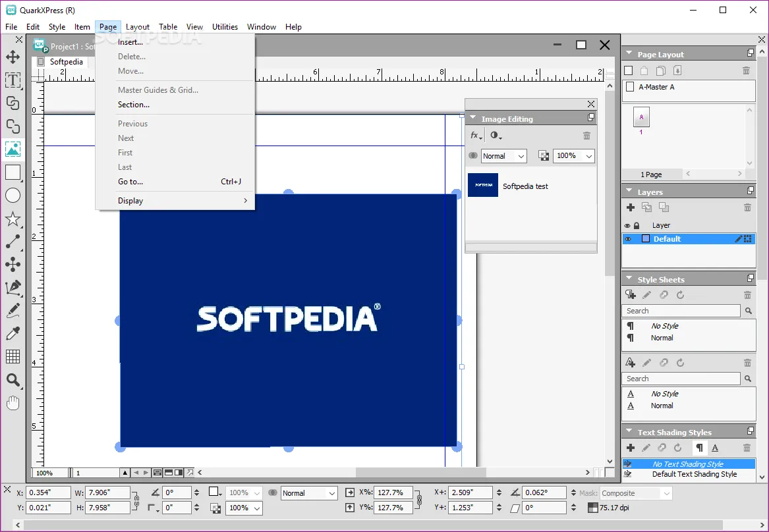
Task: Open Normal blend dropdown in Measurements bar
Action: pyautogui.click(x=309, y=493)
